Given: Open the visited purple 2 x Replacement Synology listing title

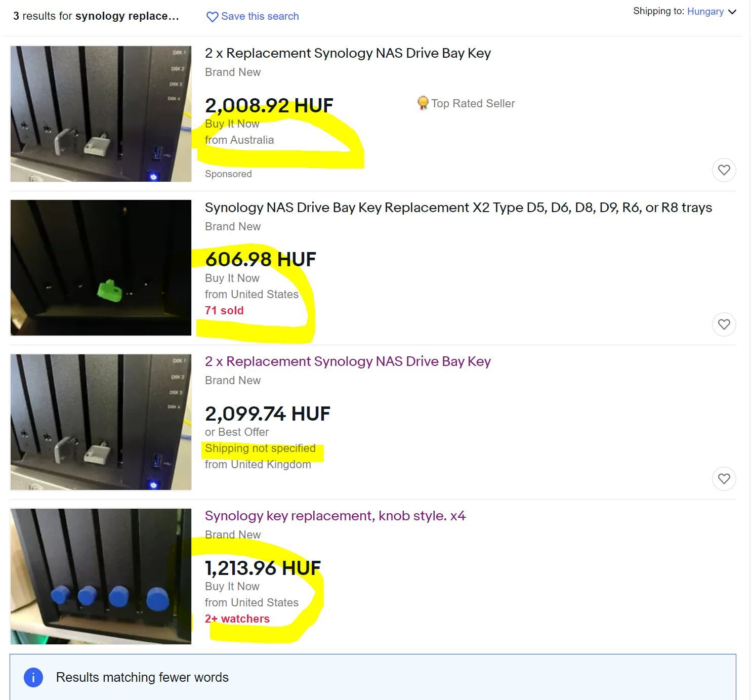Looking at the screenshot, I should 348,361.
